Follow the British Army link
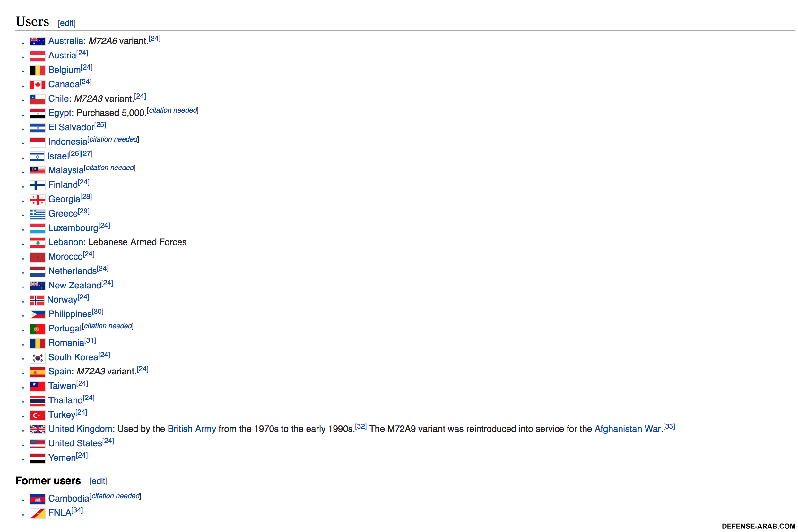This screenshot has width=798, height=532. click(x=192, y=429)
